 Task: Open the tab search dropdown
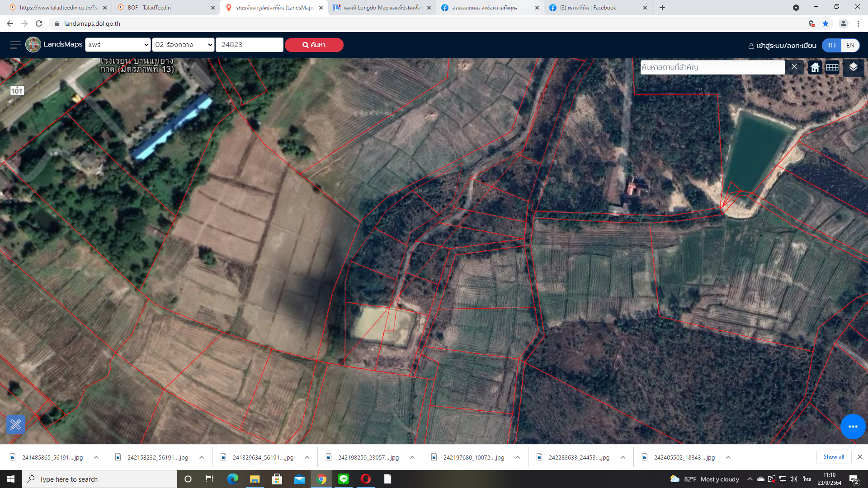[x=796, y=8]
